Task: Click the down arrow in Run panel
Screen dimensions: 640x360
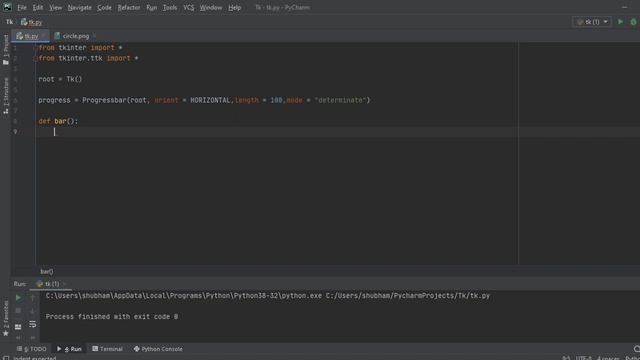Action: 33,311
